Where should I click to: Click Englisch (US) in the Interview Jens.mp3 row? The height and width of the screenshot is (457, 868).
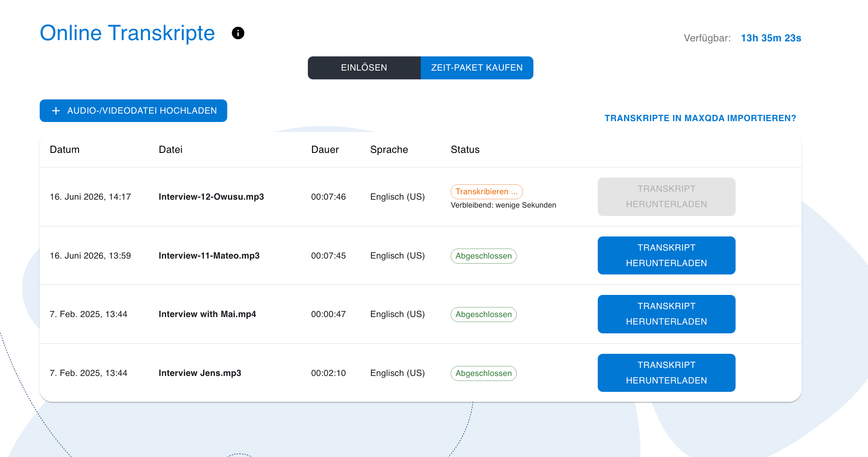pyautogui.click(x=398, y=373)
